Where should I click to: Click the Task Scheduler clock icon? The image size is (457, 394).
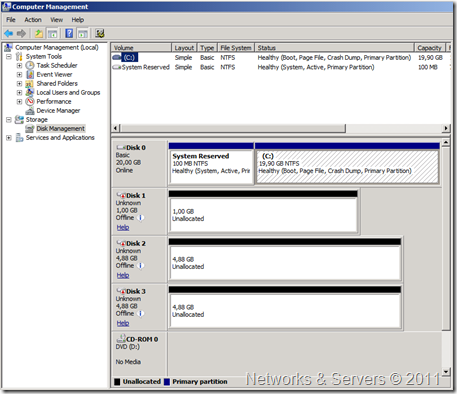(30, 65)
